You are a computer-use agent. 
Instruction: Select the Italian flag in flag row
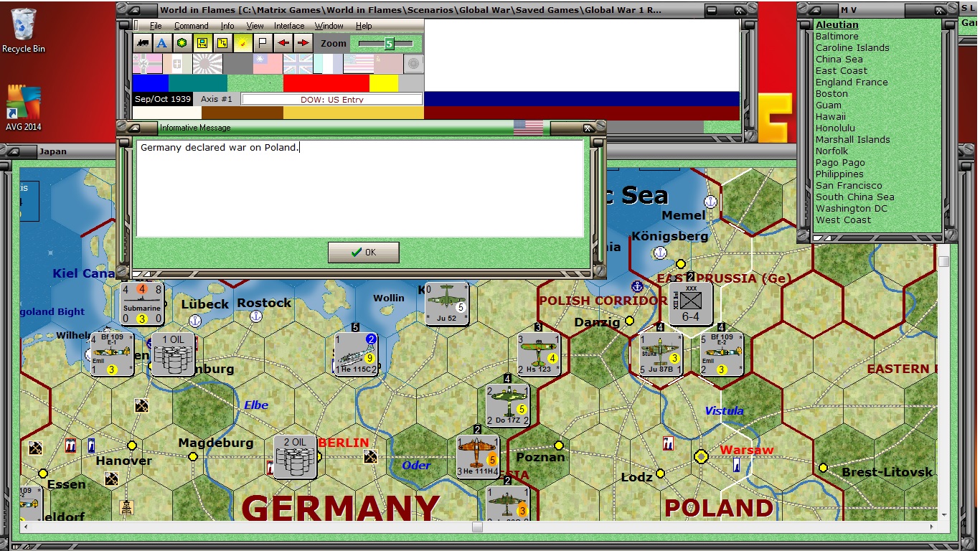[177, 64]
